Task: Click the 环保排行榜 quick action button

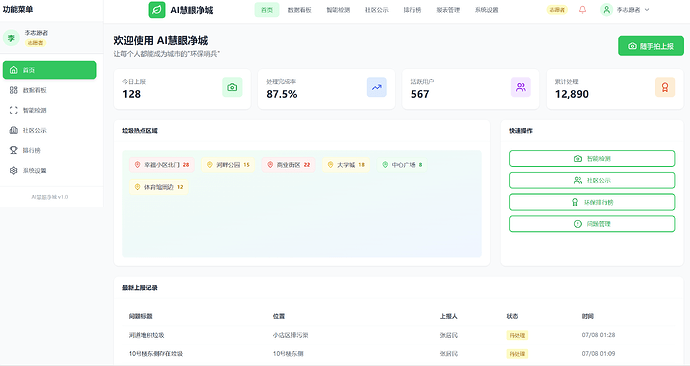Action: point(592,202)
